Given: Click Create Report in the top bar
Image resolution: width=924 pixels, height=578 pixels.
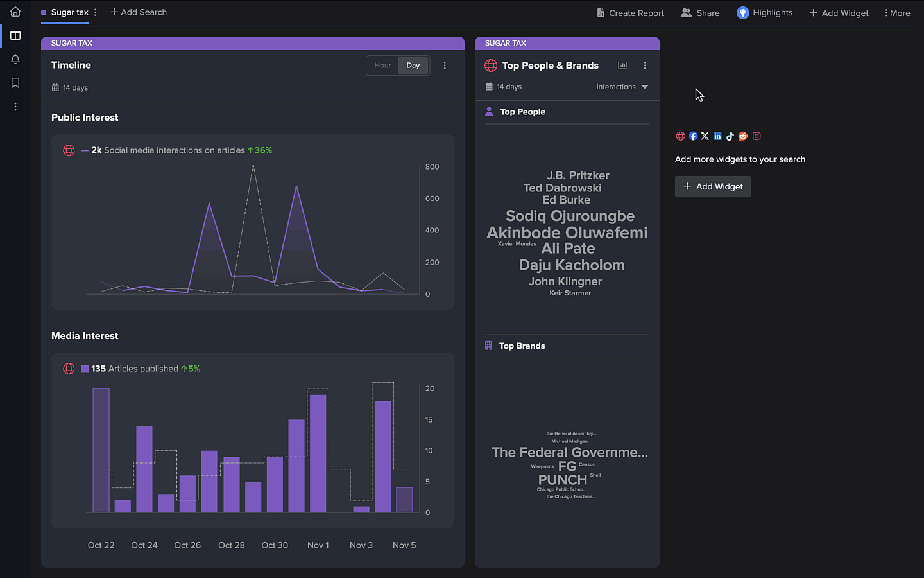Looking at the screenshot, I should tap(630, 12).
